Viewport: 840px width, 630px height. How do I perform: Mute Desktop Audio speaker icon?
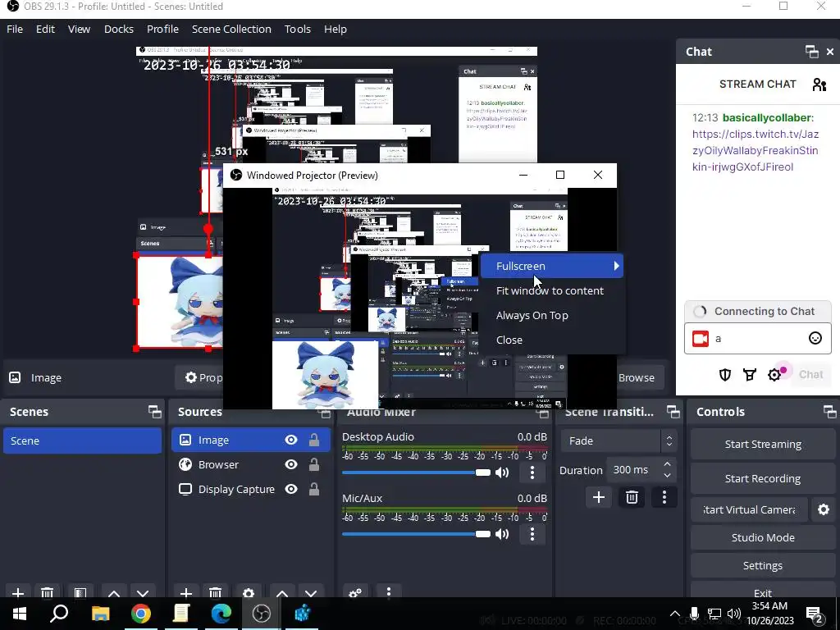point(502,472)
